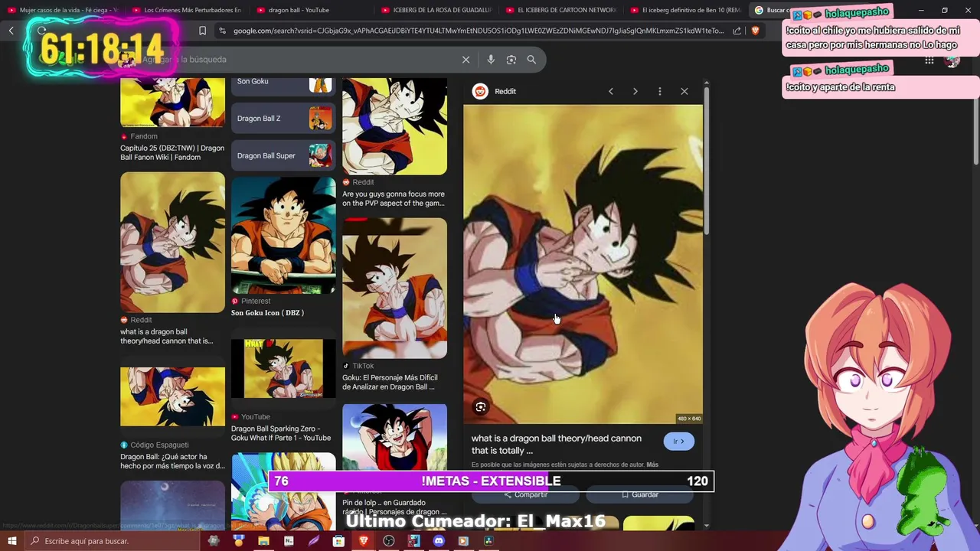Open the Código Espagueti Goku thumbnail

[x=172, y=396]
